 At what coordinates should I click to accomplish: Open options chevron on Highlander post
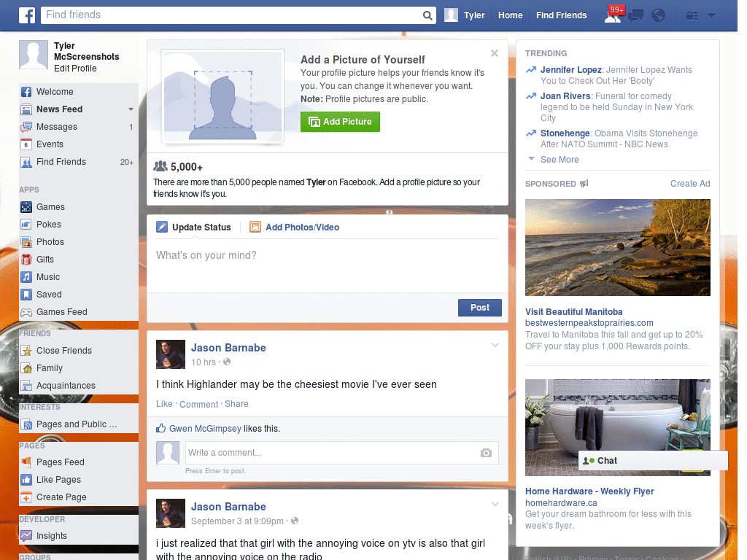[495, 345]
